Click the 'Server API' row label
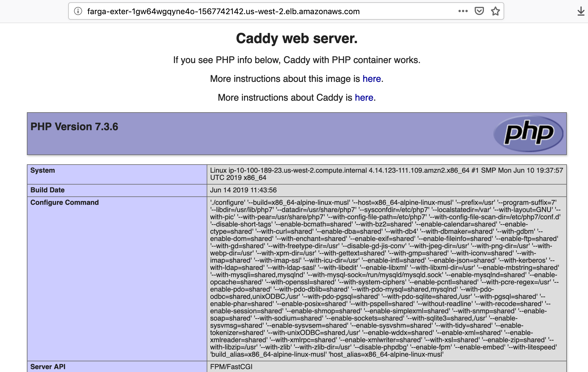This screenshot has height=372, width=588. pos(48,367)
